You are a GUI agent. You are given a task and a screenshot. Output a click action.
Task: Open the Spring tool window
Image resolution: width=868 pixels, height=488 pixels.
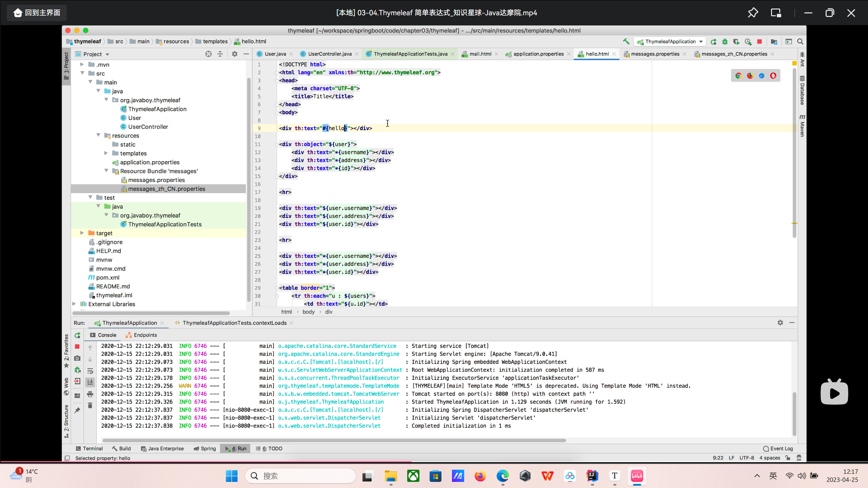(205, 448)
